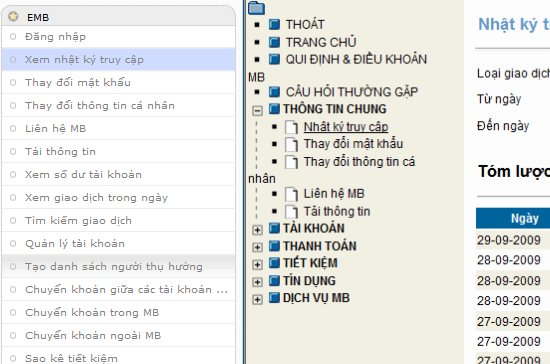
Task: Expand the THANH TOÁN tree node
Action: pos(257,247)
